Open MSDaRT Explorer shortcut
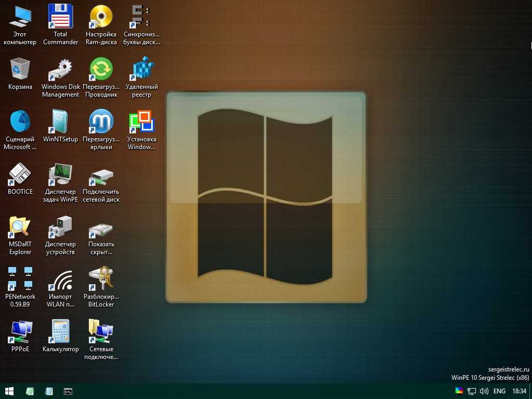The height and width of the screenshot is (399, 532). (x=20, y=227)
